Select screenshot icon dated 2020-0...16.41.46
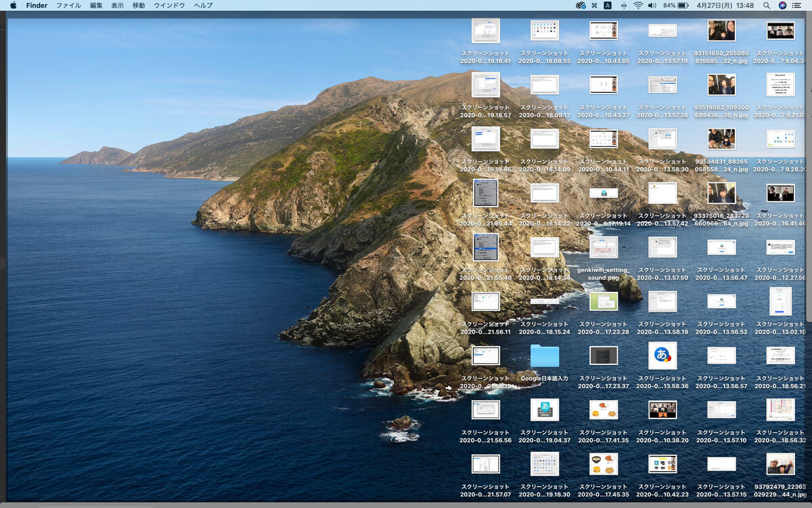This screenshot has height=508, width=812. click(780, 193)
